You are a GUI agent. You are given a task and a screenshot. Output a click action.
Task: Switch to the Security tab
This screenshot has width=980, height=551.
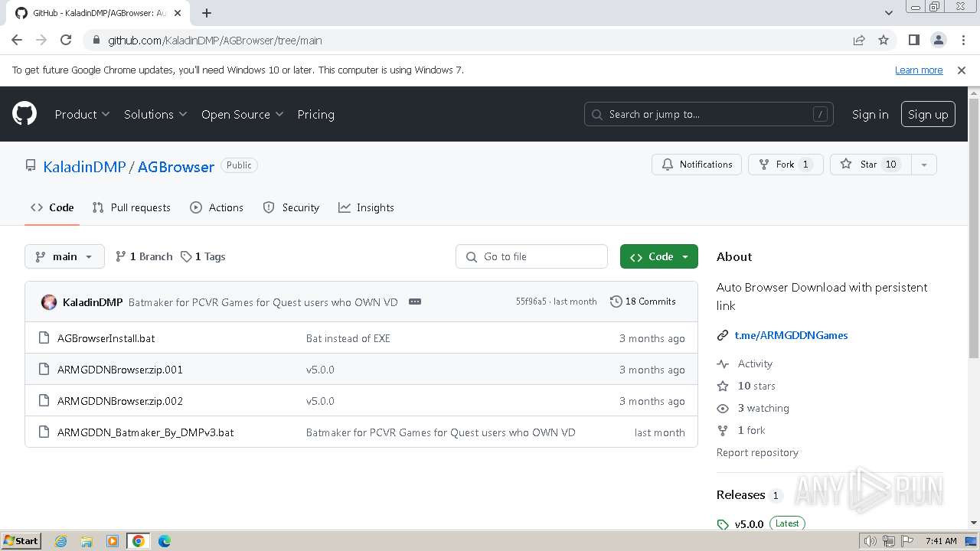291,207
